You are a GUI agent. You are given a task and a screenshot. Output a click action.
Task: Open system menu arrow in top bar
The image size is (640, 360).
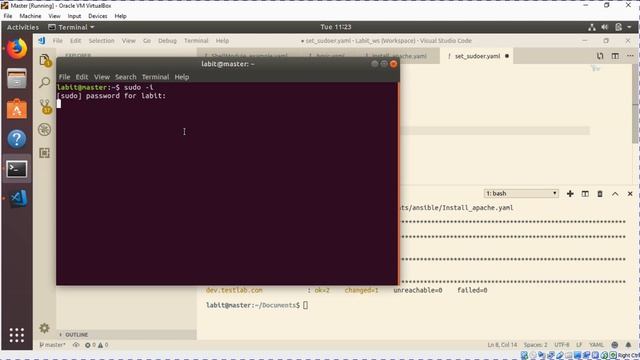pyautogui.click(x=629, y=27)
